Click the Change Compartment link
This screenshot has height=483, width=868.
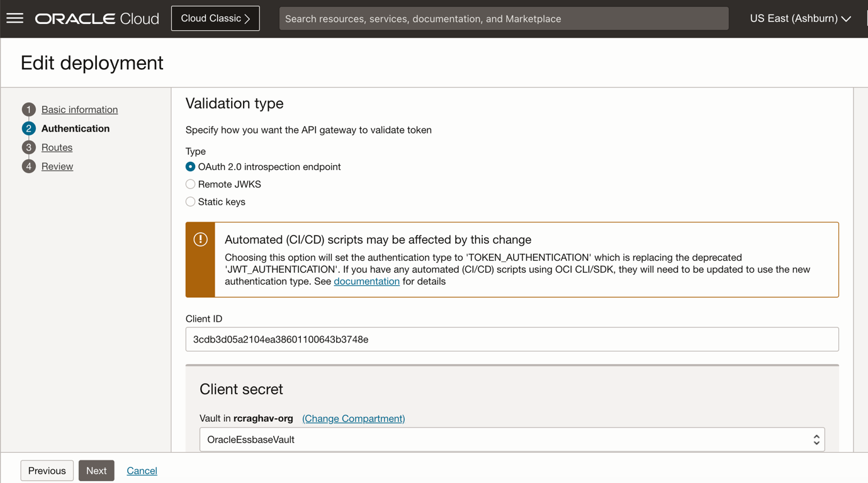(353, 419)
